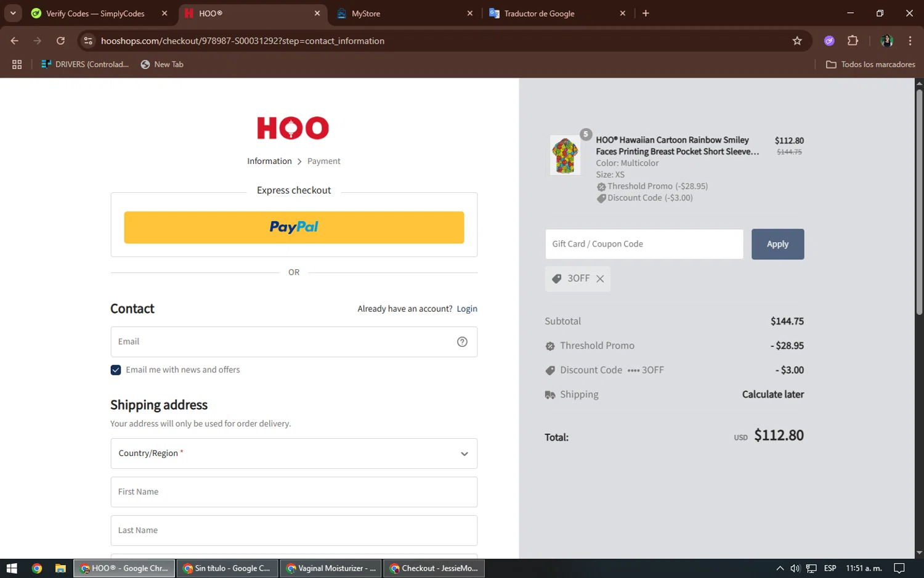Open the volume control in system tray
The image size is (924, 578).
795,568
